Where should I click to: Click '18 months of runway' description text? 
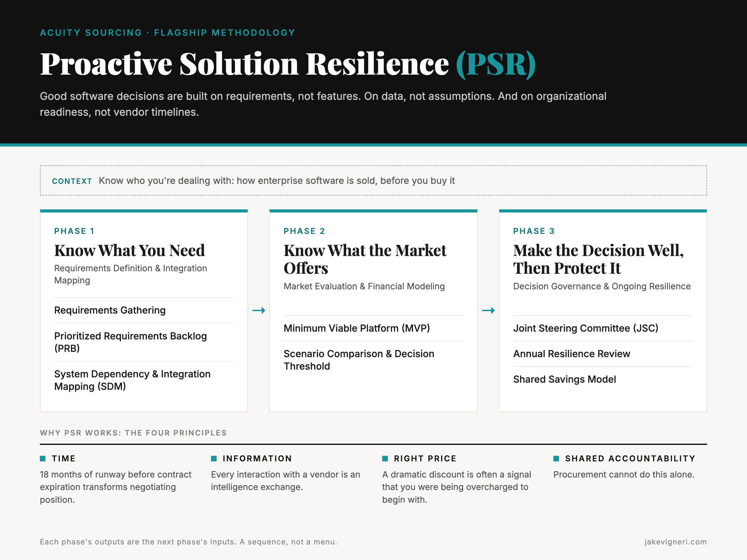[x=115, y=487]
